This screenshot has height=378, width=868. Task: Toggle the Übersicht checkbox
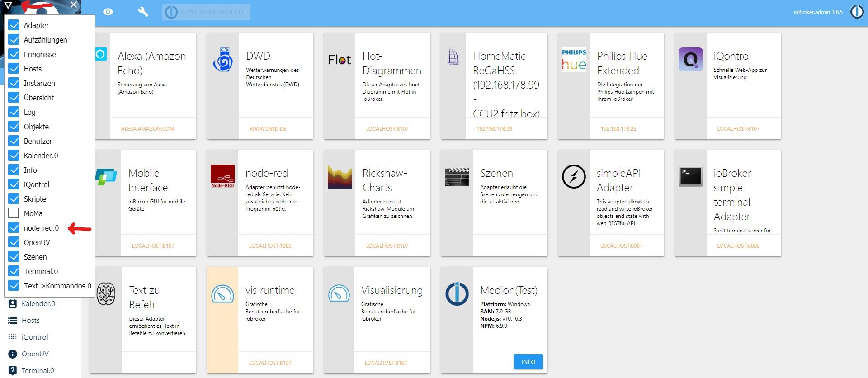(x=14, y=98)
